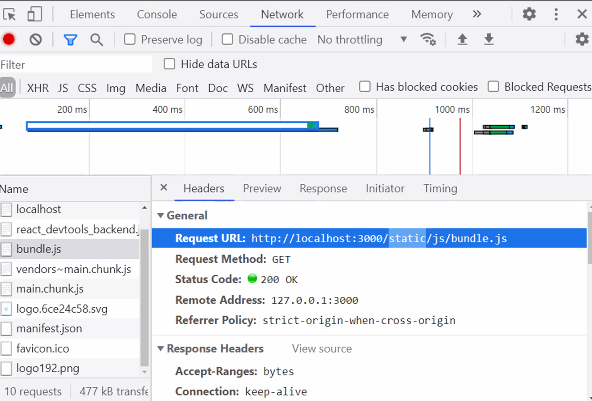Select the bundle.js request

coord(70,249)
